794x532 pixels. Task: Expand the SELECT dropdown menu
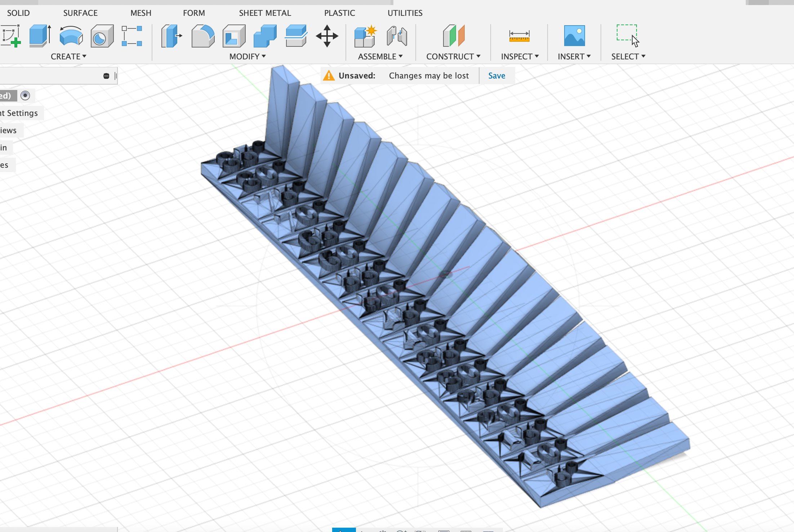point(628,56)
